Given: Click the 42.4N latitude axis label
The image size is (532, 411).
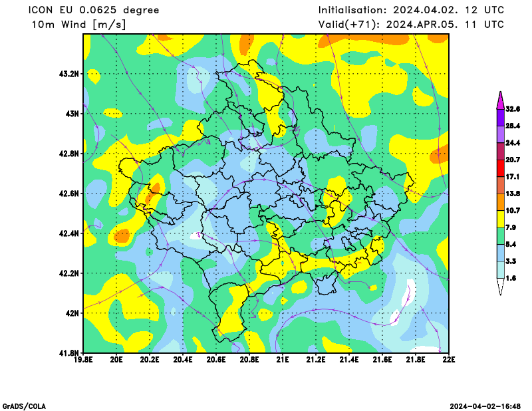Looking at the screenshot, I should point(69,233).
